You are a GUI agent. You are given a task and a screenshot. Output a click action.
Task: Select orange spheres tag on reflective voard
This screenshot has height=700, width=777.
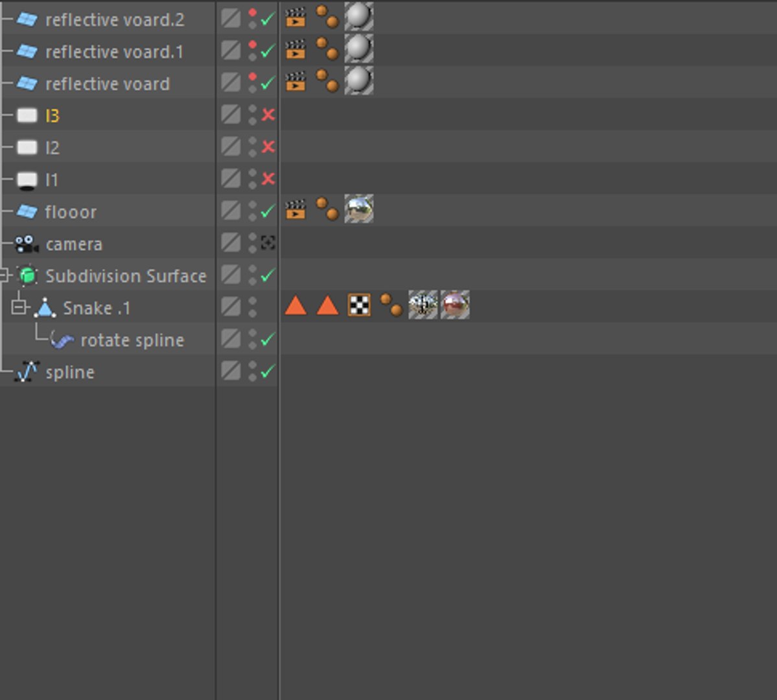click(x=327, y=81)
